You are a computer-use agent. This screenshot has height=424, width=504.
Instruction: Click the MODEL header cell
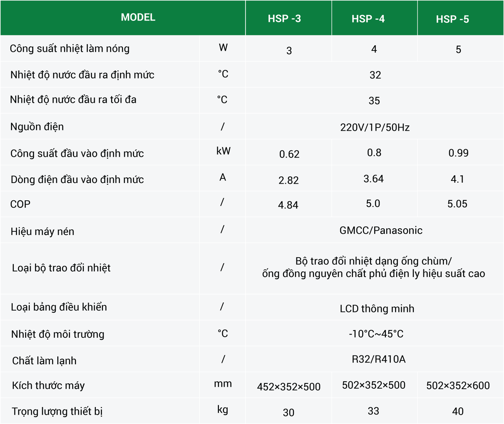[x=138, y=17]
